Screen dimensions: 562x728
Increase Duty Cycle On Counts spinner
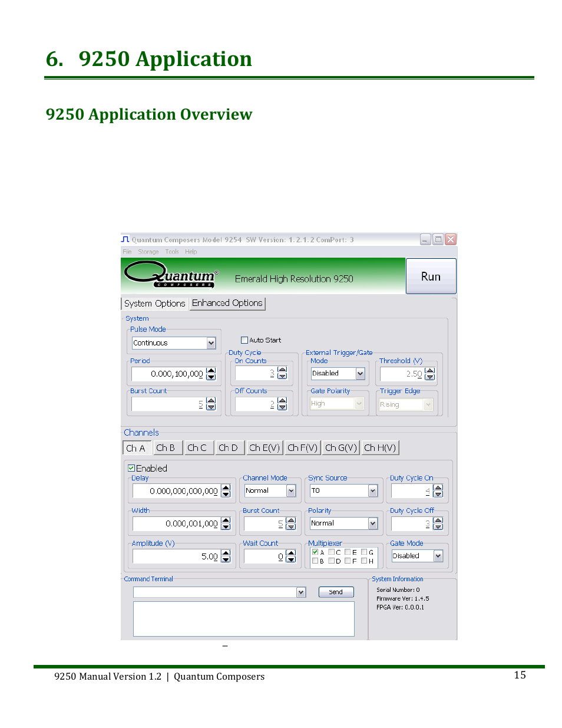pyautogui.click(x=282, y=370)
